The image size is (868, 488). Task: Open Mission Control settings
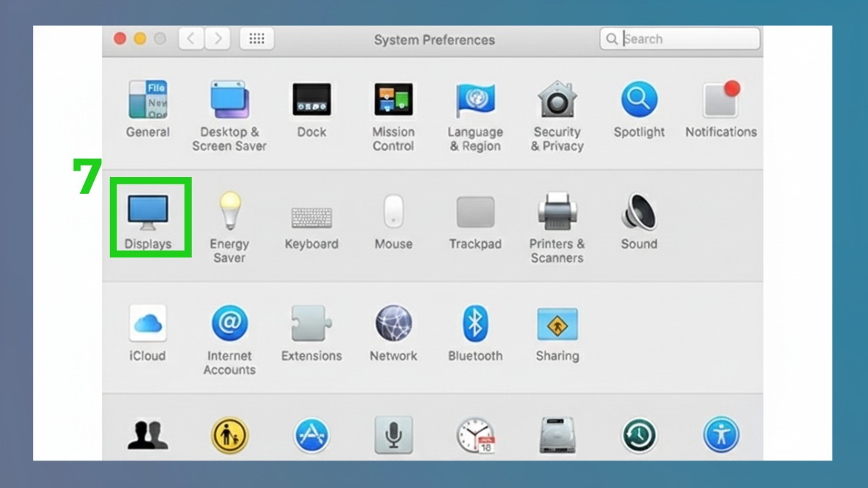[393, 99]
